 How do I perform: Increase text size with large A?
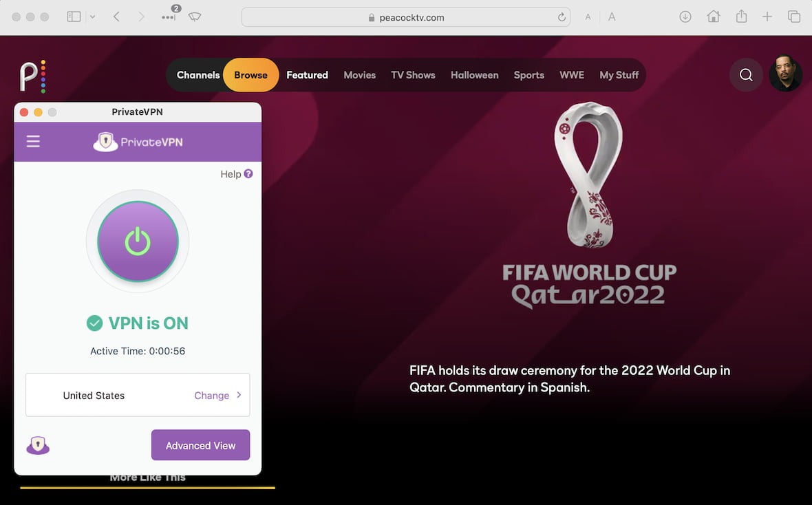click(x=612, y=17)
